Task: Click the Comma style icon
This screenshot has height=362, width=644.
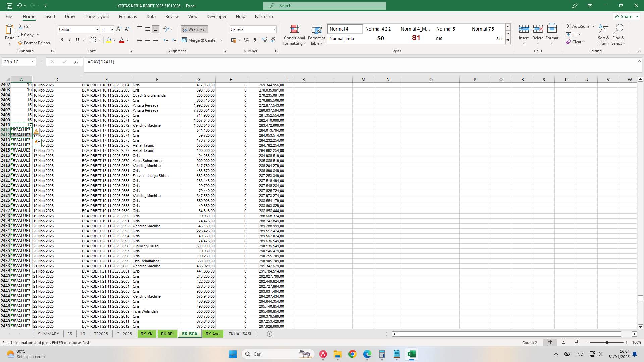Action: tap(255, 40)
